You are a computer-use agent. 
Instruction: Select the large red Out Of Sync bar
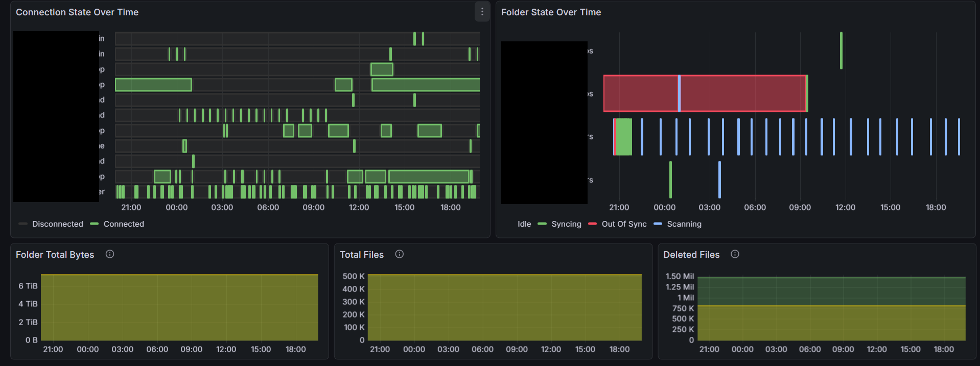[x=741, y=93]
